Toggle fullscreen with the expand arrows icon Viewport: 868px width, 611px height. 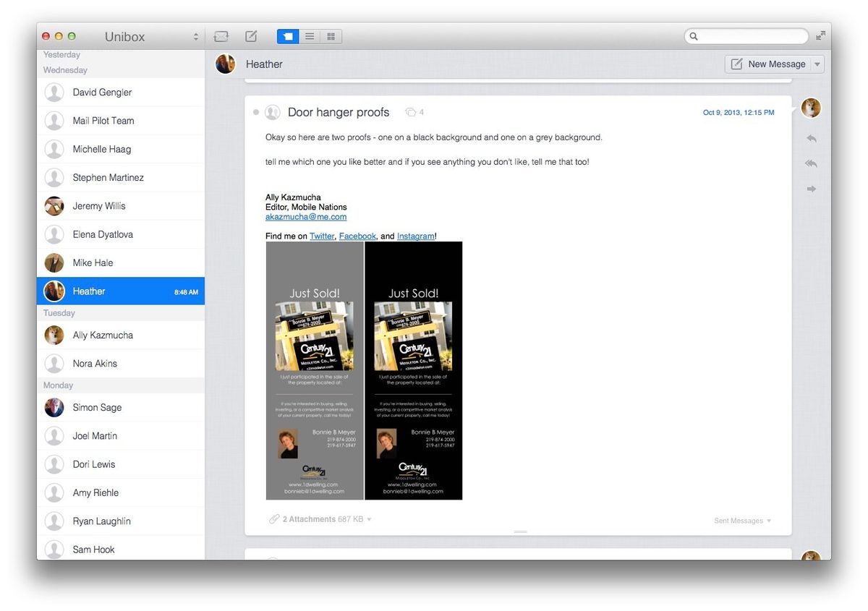coord(821,35)
